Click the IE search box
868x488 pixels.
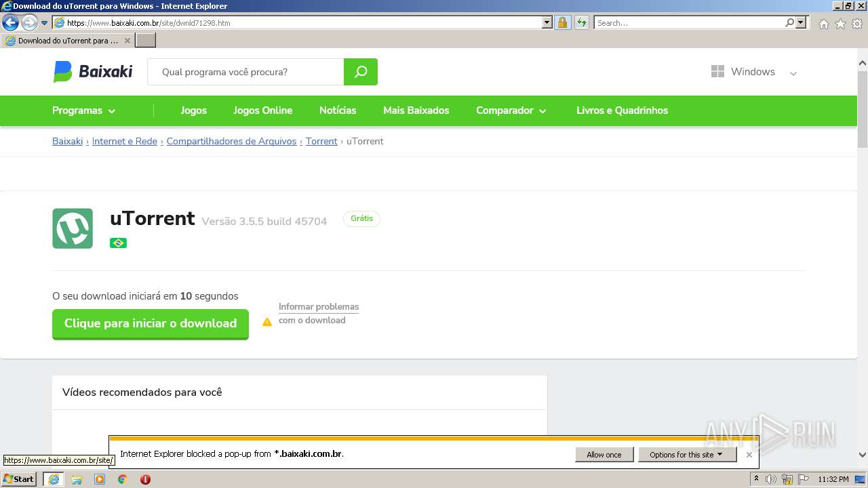[x=689, y=23]
